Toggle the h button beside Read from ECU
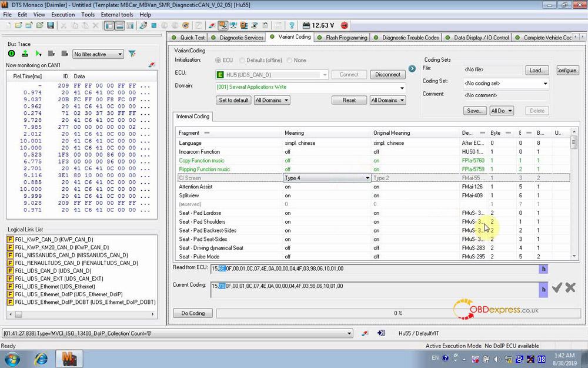588x368 pixels. (543, 269)
